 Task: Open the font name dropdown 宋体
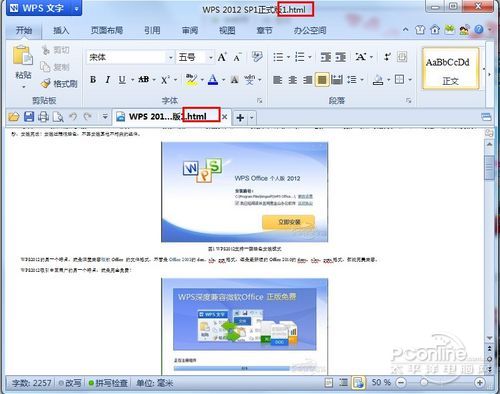click(x=170, y=58)
